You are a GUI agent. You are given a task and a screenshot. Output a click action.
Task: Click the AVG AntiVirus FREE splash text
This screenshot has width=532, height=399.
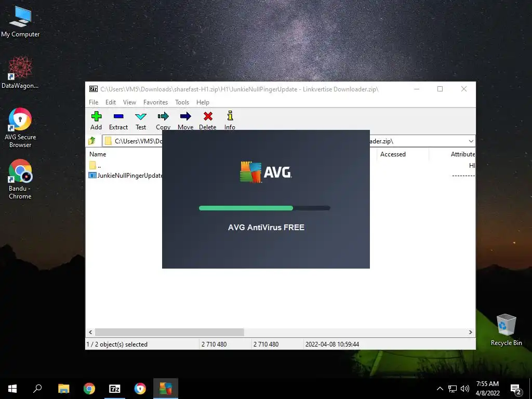tap(266, 228)
